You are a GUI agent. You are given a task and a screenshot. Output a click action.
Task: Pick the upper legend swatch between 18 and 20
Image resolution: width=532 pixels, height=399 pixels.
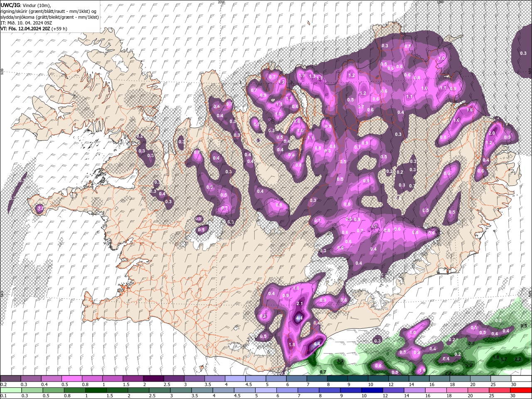click(x=460, y=379)
